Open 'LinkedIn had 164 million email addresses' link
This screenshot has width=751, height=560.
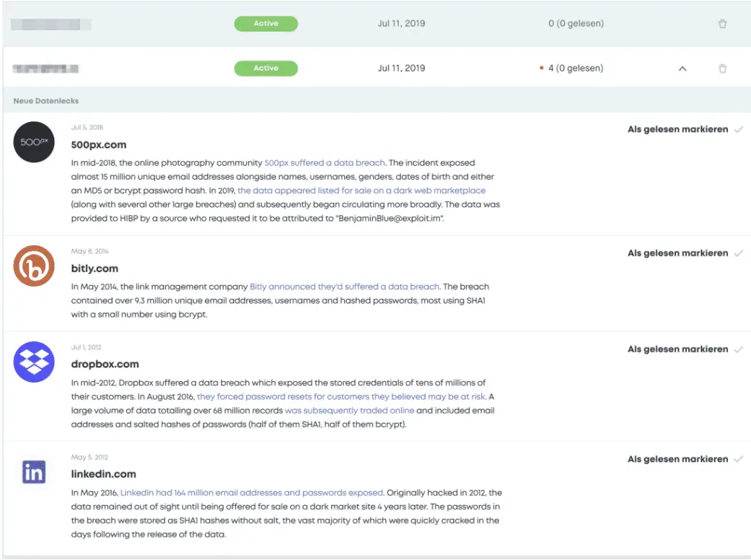coord(252,492)
